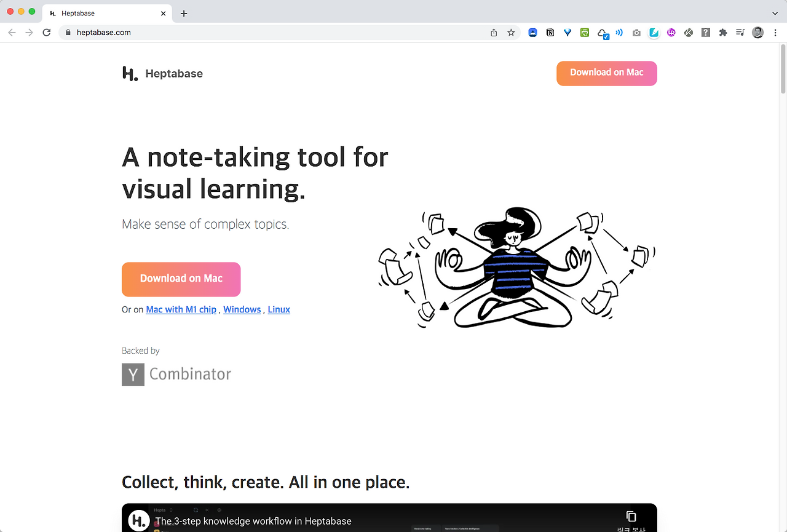787x532 pixels.
Task: Follow the Windows download link
Action: [x=242, y=309]
